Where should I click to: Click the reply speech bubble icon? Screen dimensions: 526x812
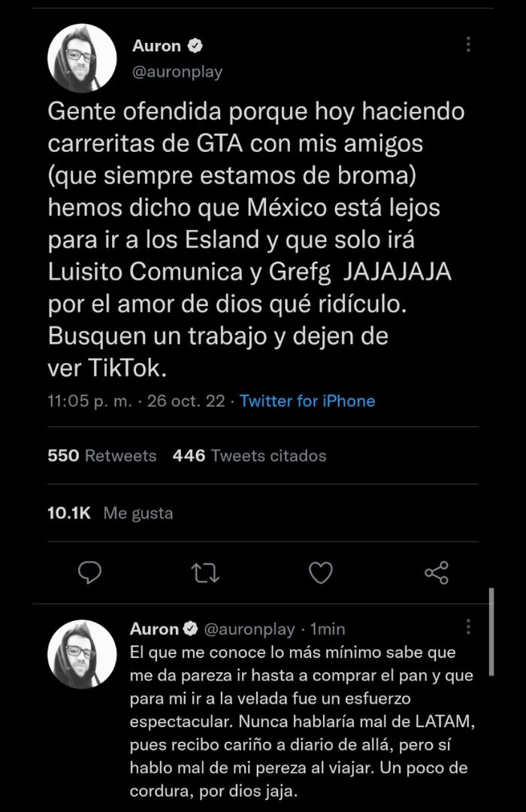pos(90,573)
